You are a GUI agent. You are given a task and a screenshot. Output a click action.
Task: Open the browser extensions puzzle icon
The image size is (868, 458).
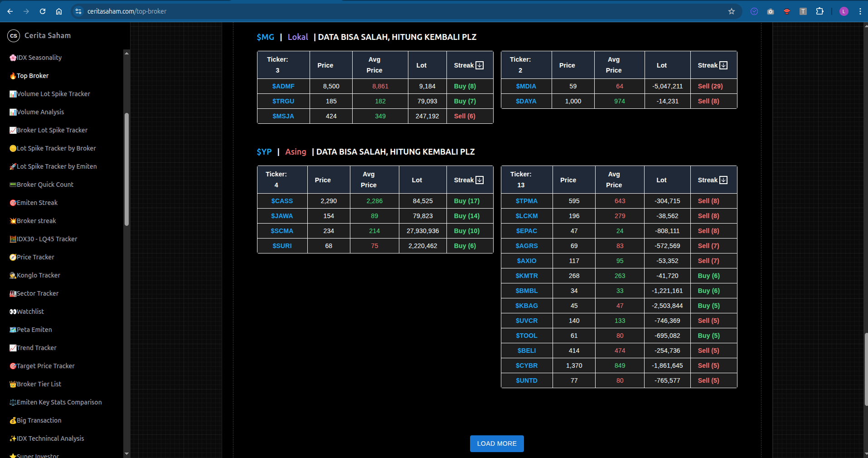pyautogui.click(x=820, y=11)
